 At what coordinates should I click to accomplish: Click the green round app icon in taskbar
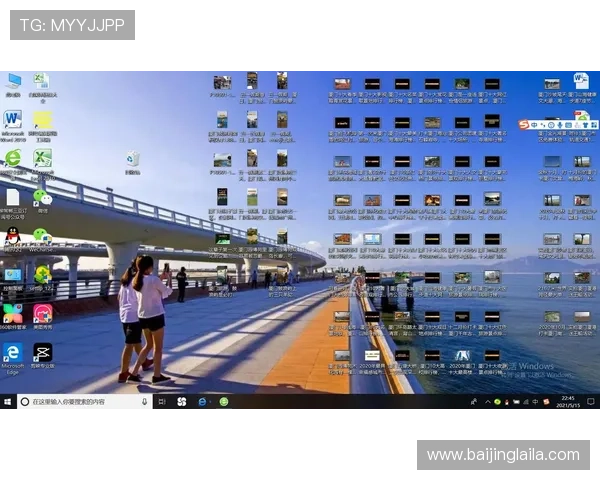pyautogui.click(x=224, y=401)
